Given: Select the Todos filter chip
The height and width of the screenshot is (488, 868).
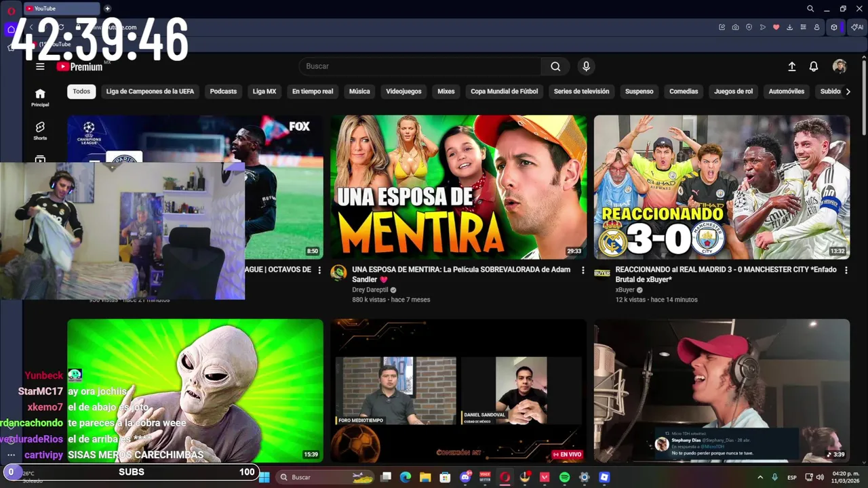Looking at the screenshot, I should [81, 91].
